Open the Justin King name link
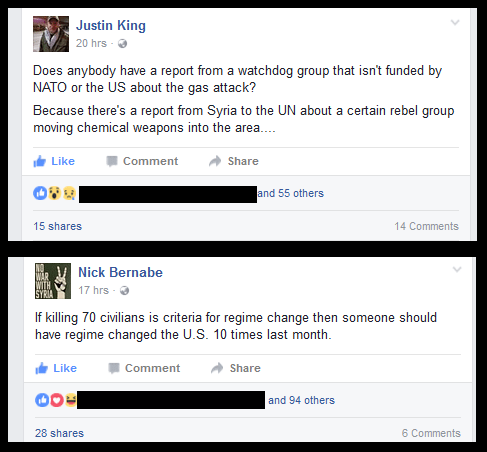 point(111,26)
